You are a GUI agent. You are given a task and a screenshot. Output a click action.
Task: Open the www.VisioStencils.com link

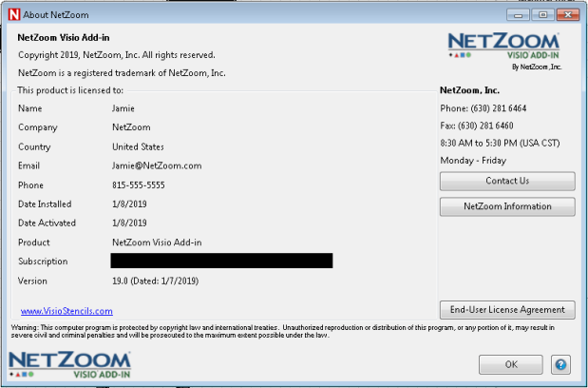tap(66, 311)
